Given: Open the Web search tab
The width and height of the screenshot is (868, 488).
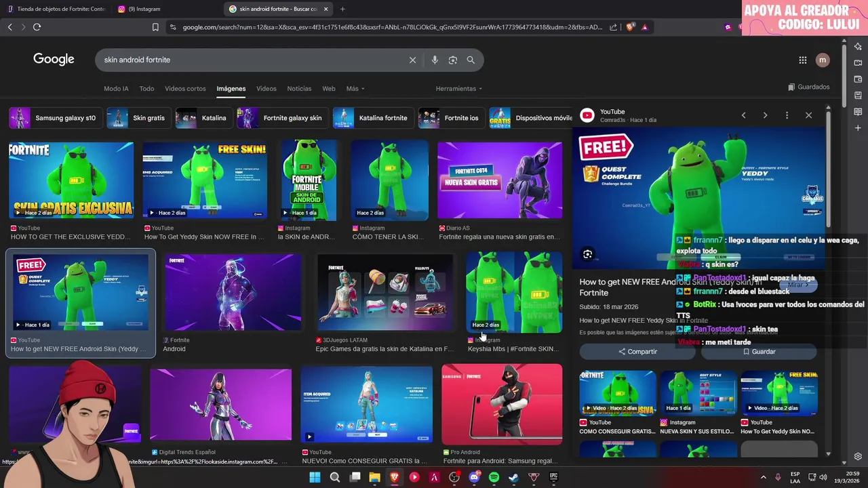Looking at the screenshot, I should click(329, 89).
